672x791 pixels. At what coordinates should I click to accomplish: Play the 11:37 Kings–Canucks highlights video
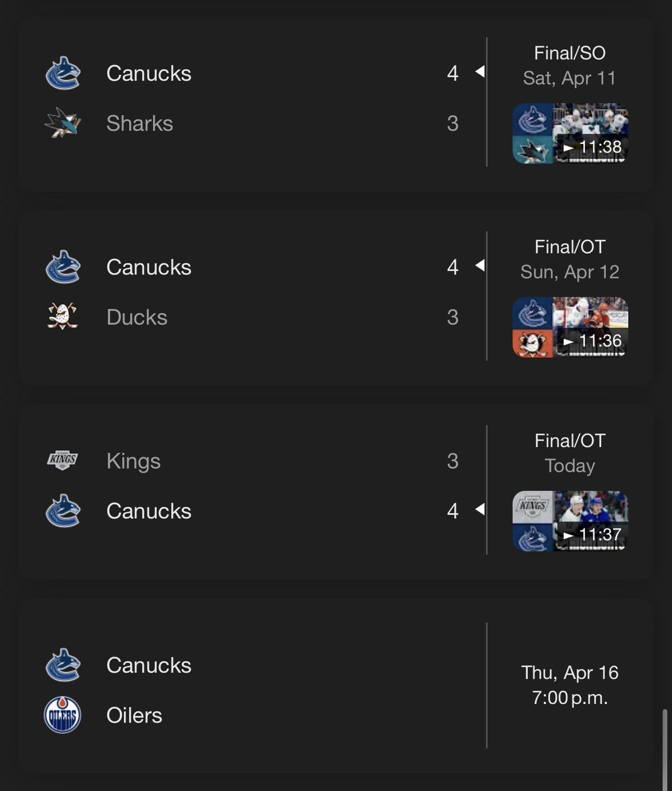click(570, 521)
